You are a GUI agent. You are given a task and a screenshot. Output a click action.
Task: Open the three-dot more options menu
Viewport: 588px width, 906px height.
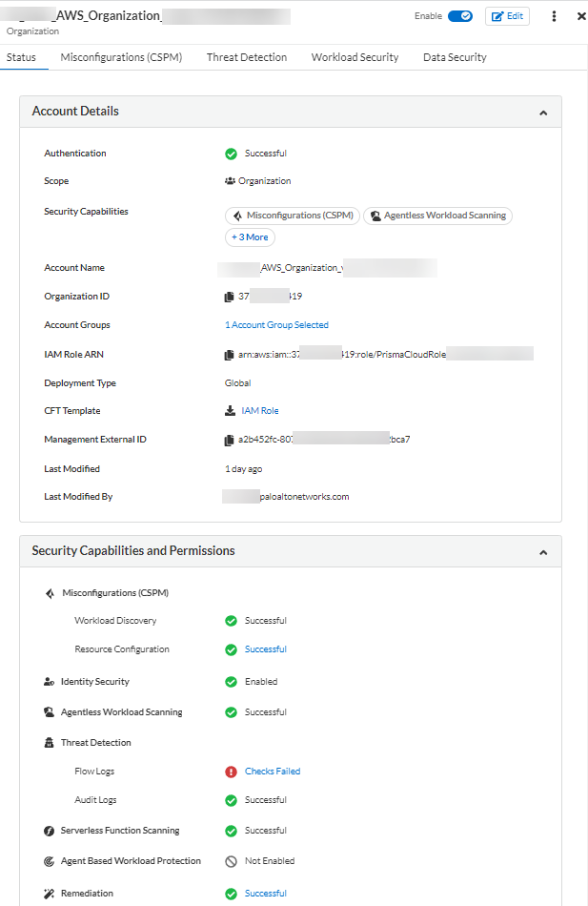pyautogui.click(x=554, y=16)
